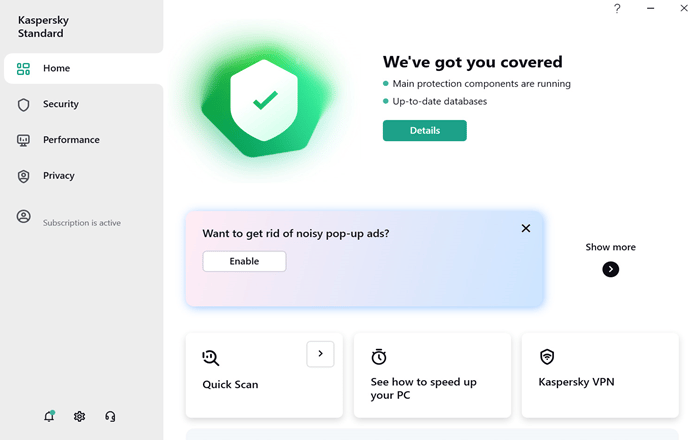Click the Security shield icon

pyautogui.click(x=24, y=104)
